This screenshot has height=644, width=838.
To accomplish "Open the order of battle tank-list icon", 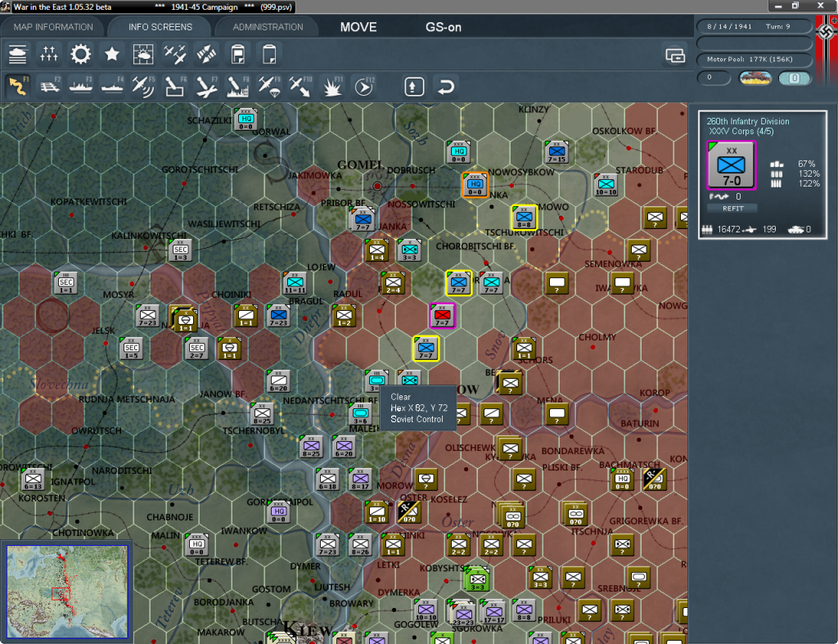I will coord(18,54).
